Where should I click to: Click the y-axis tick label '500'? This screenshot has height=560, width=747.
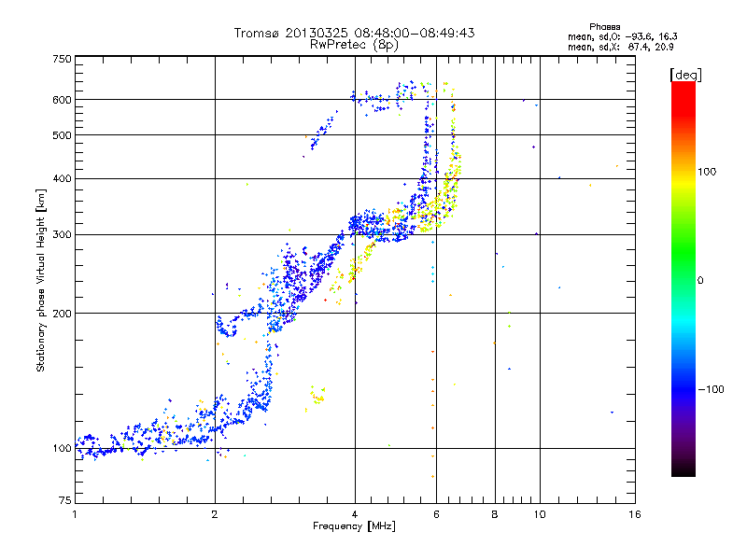63,135
